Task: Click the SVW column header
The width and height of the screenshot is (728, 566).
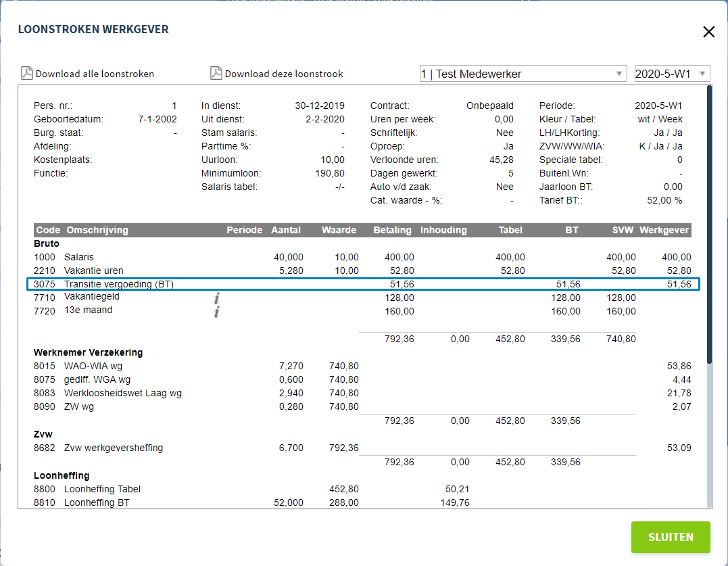Action: coord(623,231)
